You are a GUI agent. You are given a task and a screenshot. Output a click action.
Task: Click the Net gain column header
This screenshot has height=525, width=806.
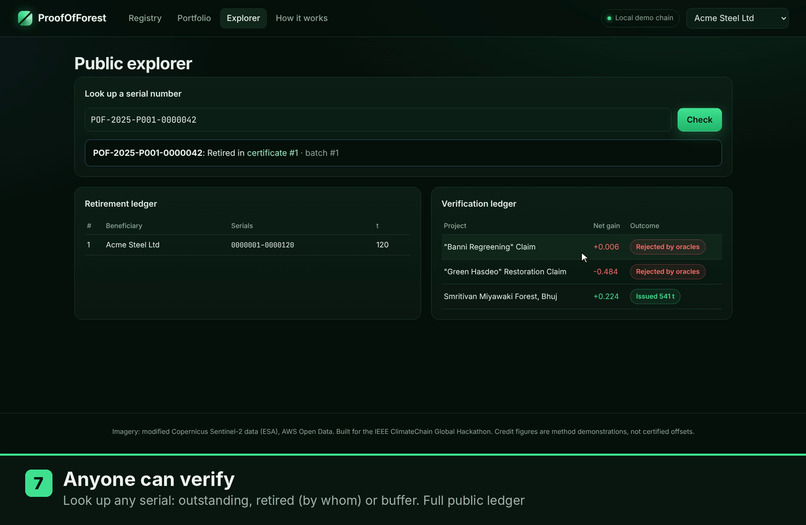click(607, 226)
